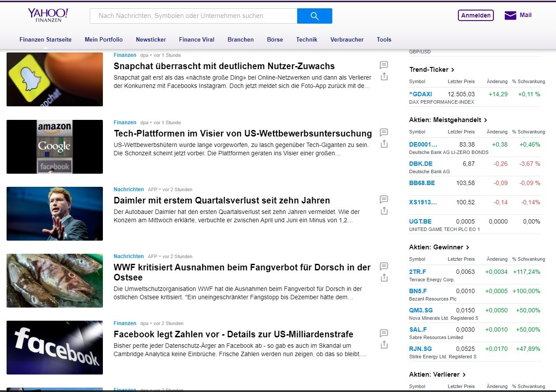Share the Daimler Quartalsverlust article

tap(384, 210)
